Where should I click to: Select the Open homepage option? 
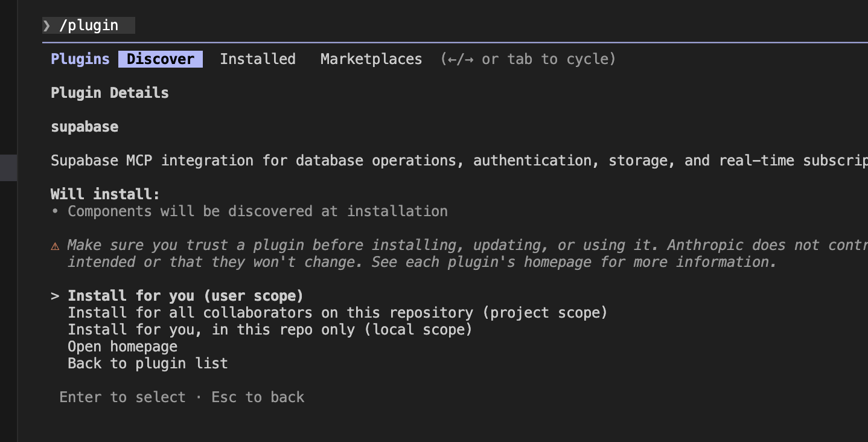[x=123, y=347]
